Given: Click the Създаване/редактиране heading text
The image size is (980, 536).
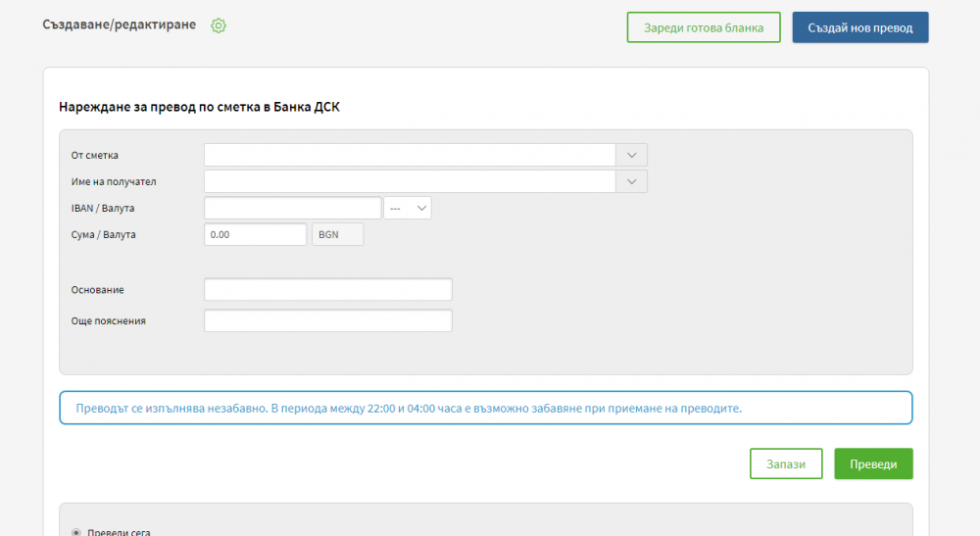Looking at the screenshot, I should click(x=120, y=25).
